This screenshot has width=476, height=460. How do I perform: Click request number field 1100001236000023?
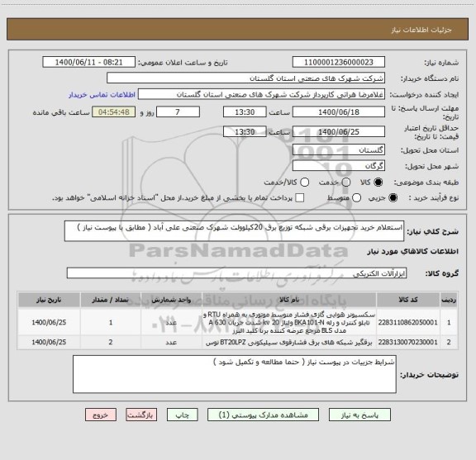pyautogui.click(x=339, y=62)
